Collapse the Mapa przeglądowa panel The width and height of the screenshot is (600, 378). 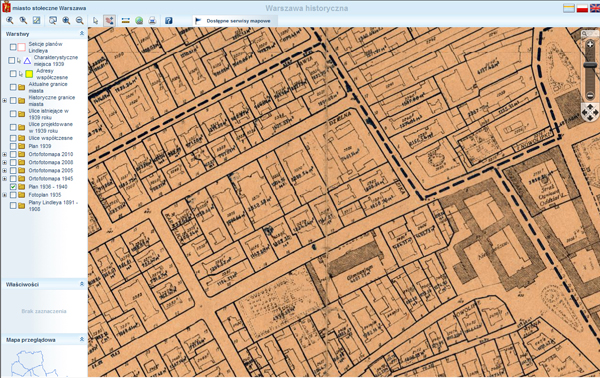pyautogui.click(x=82, y=339)
